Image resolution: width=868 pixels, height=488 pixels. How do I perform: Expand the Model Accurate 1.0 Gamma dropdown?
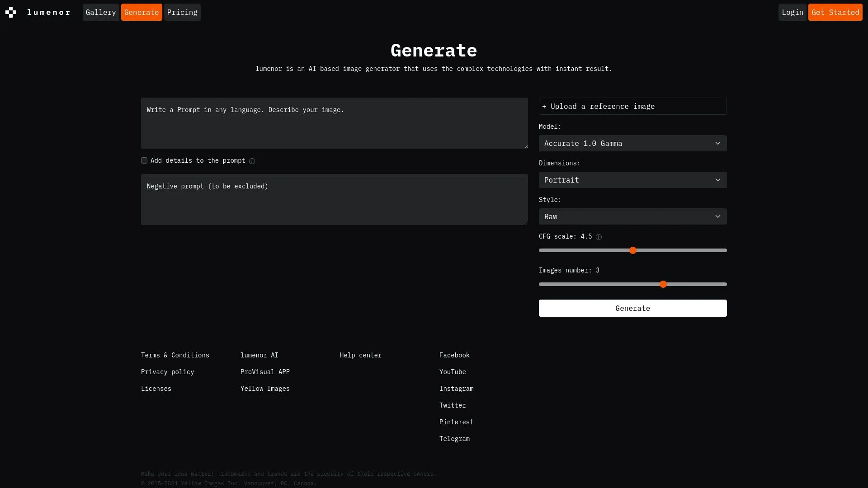tap(632, 143)
